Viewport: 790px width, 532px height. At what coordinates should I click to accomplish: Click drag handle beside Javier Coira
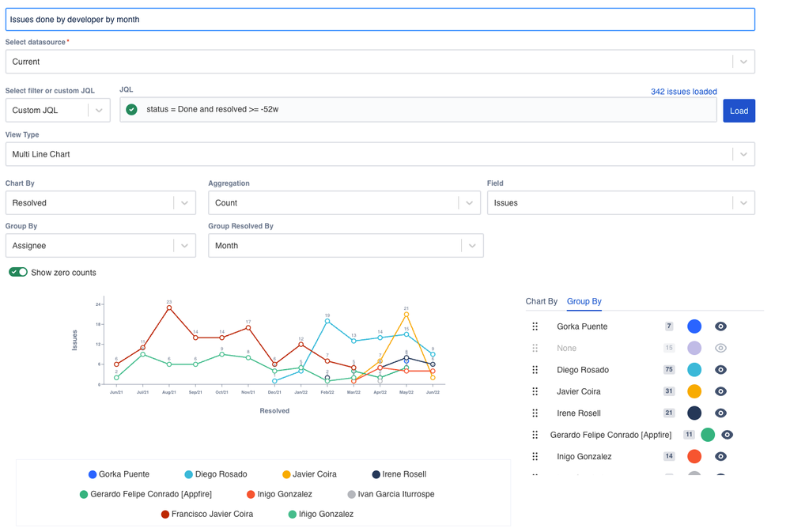pyautogui.click(x=535, y=391)
